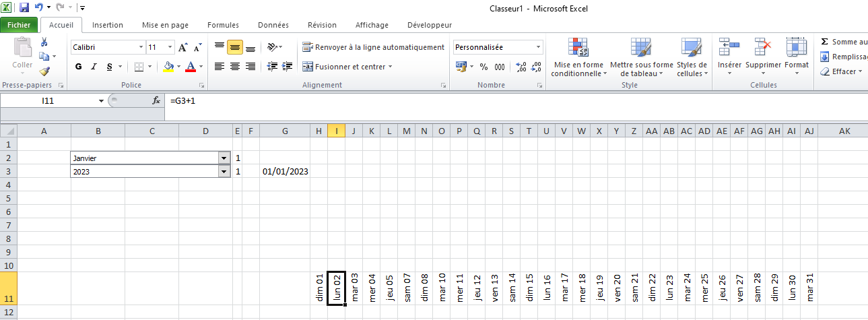Open the Fichier tab
The image size is (868, 320).
(x=19, y=25)
